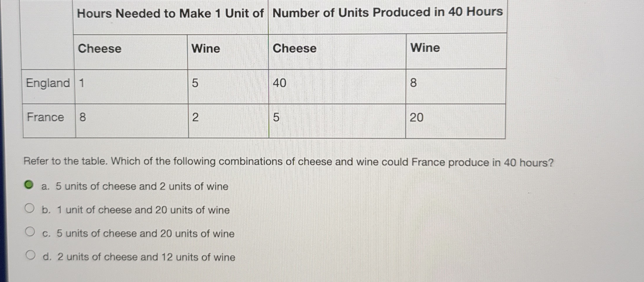Click the cell showing 8 for France cheese hours
644x282 pixels.
81,117
